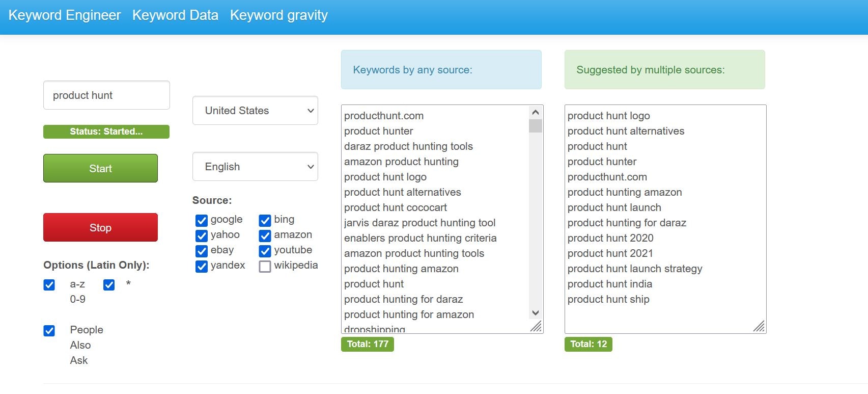Select 'enablers product hunting criteria' line

(x=420, y=238)
